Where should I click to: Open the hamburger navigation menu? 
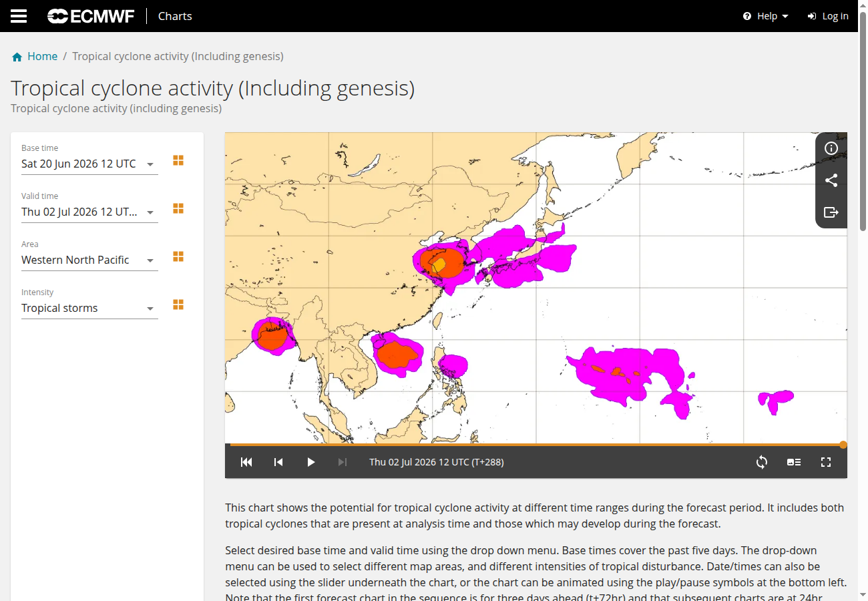[x=19, y=16]
